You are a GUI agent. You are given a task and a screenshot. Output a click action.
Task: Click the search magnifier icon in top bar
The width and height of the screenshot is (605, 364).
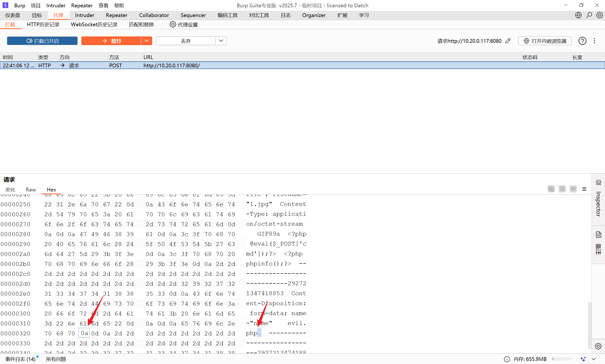pyautogui.click(x=589, y=15)
